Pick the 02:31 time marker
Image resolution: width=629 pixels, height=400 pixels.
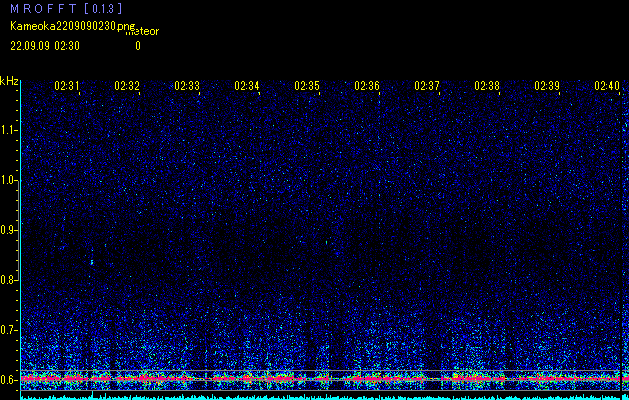(67, 86)
